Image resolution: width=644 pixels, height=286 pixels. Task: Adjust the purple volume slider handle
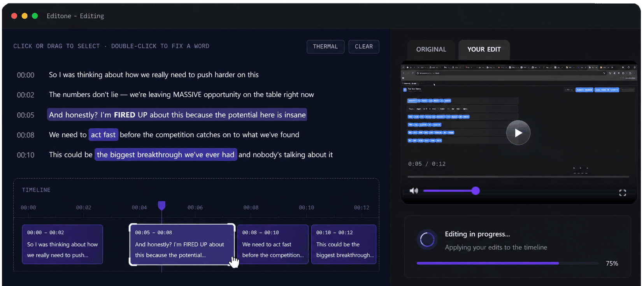pos(476,191)
